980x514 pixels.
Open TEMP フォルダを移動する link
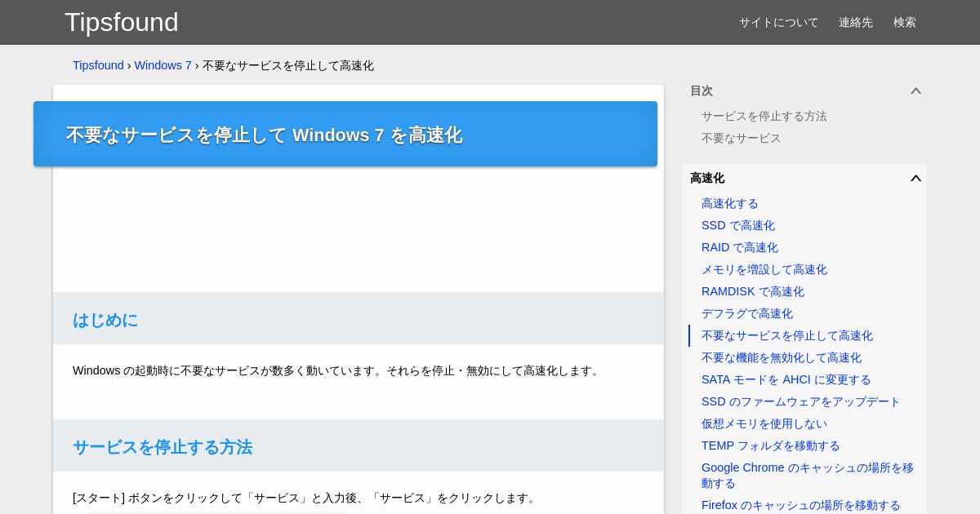pos(771,445)
